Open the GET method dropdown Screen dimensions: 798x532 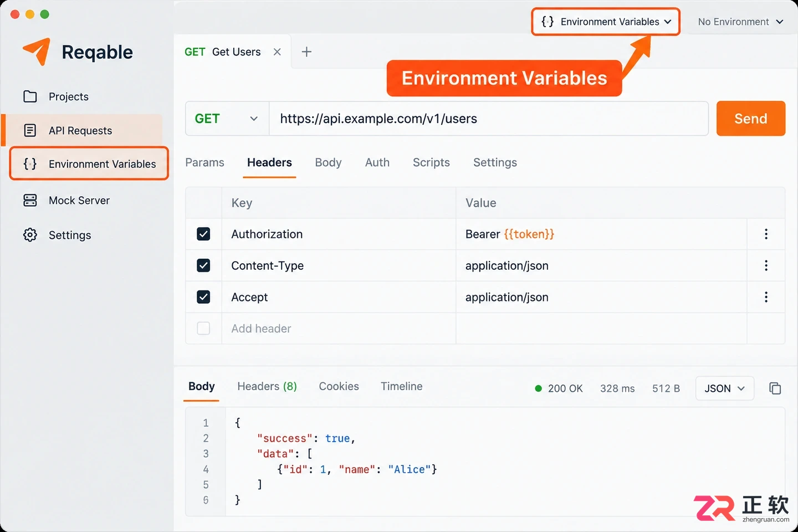[x=227, y=119]
